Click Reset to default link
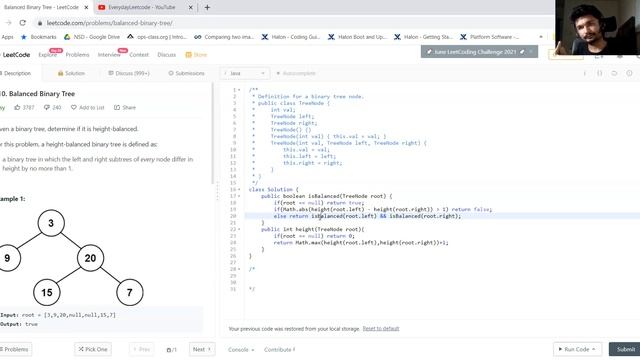Image resolution: width=640 pixels, height=360 pixels. coord(381,329)
